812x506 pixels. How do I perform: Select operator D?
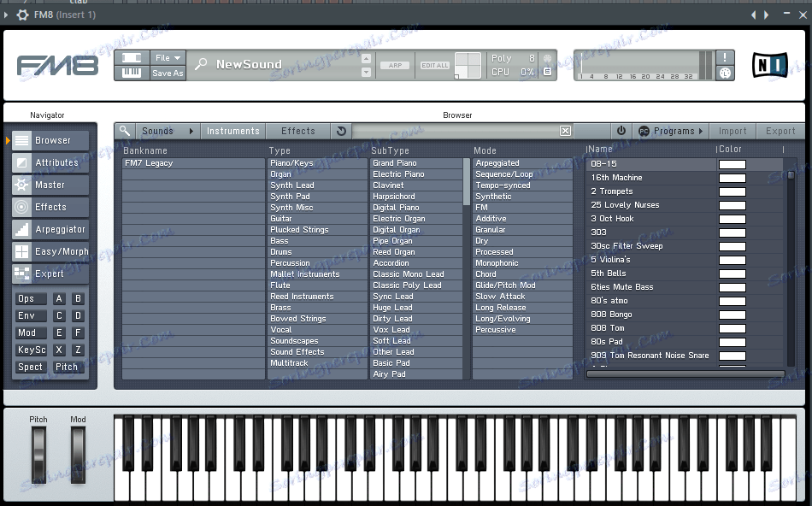tap(78, 316)
